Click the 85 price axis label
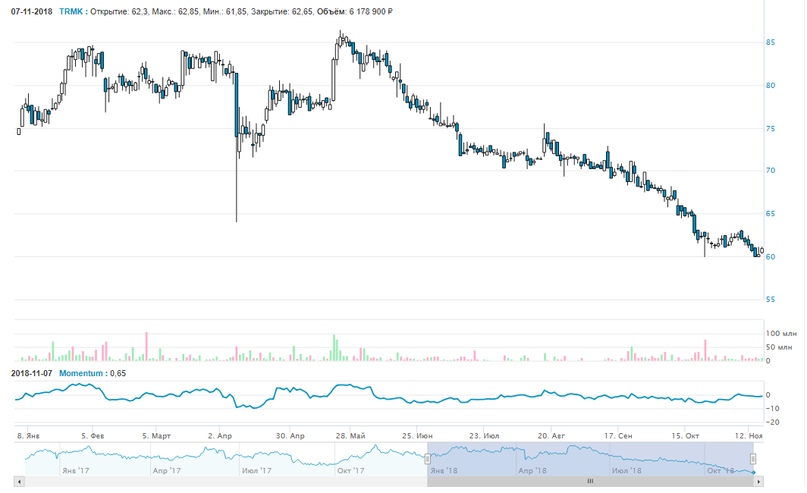The width and height of the screenshot is (807, 493). click(x=771, y=43)
